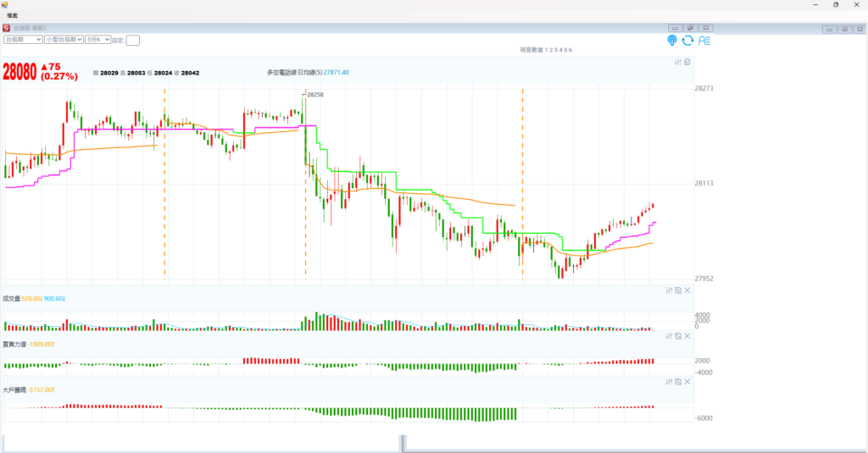Expand the 5分K timeframe dropdown
This screenshot has height=453, width=868.
pos(97,39)
